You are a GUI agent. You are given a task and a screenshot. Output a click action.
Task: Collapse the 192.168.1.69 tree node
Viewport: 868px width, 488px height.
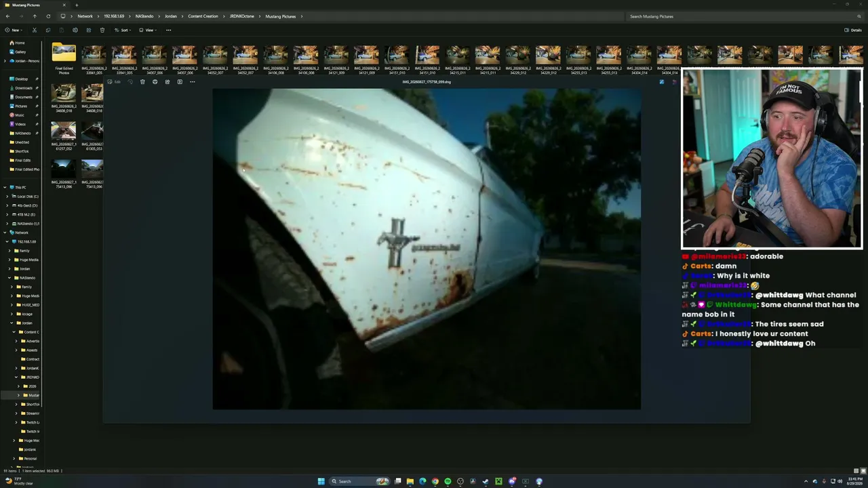pyautogui.click(x=7, y=241)
